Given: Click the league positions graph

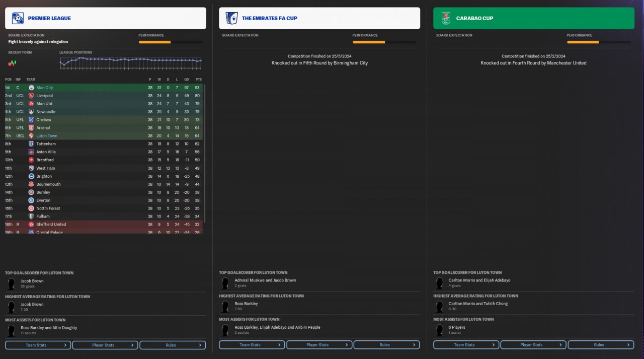Looking at the screenshot, I should 131,62.
